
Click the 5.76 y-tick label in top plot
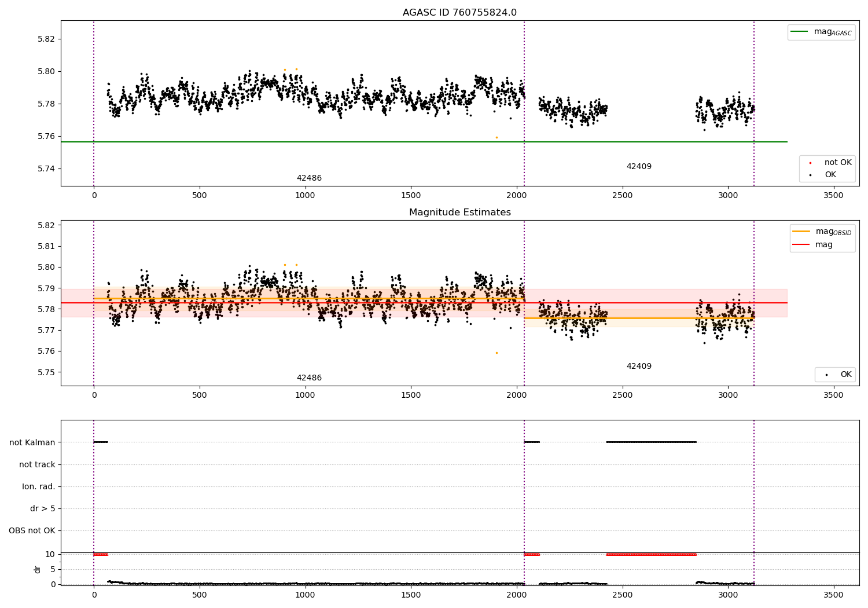coord(46,137)
